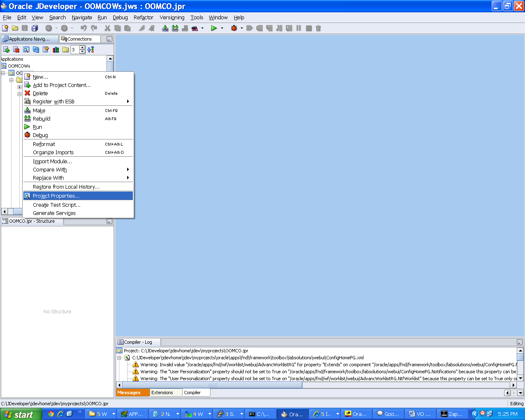Viewport: 525px width, 420px height.
Task: Open the File menu
Action: 7,18
